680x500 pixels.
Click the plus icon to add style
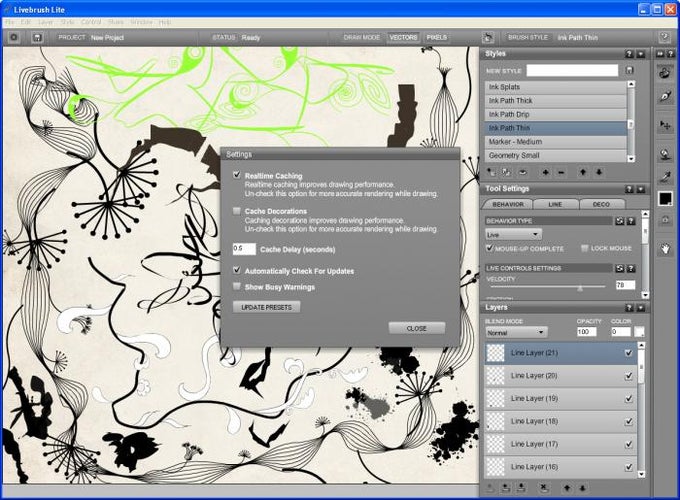(x=545, y=173)
